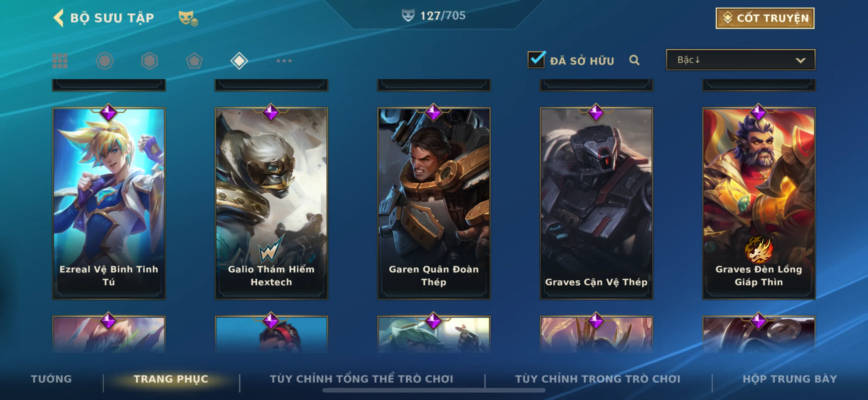The height and width of the screenshot is (400, 868).
Task: Switch to Tùy Chỉnh Trong Trò Chơi tab
Action: tap(598, 379)
